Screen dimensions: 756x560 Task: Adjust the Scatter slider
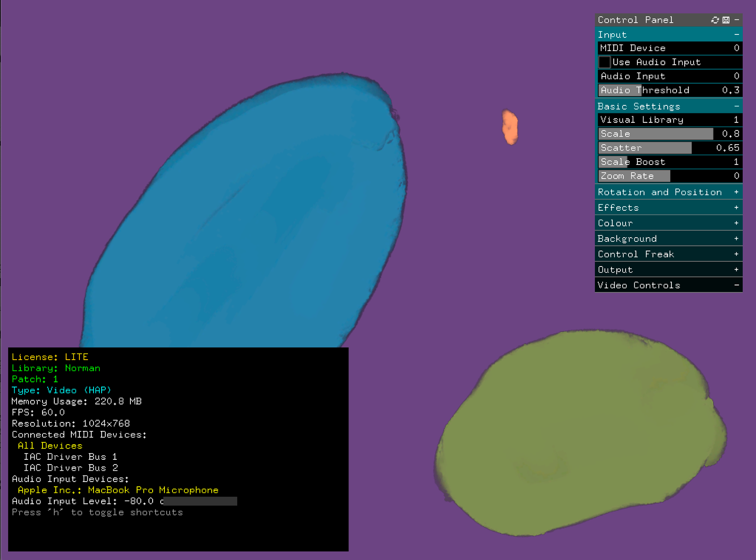645,147
